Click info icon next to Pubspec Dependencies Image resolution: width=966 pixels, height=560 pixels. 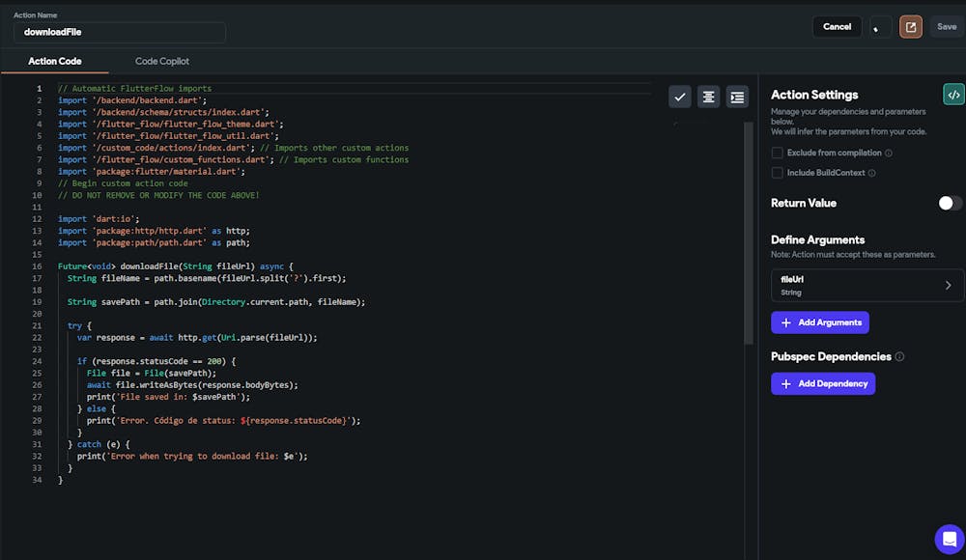899,357
